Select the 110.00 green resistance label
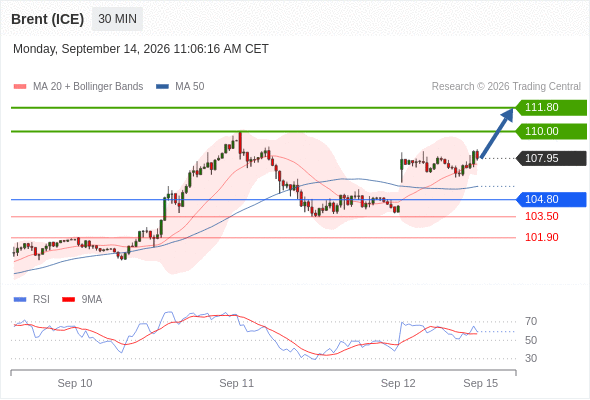Image resolution: width=590 pixels, height=400 pixels. (x=551, y=131)
